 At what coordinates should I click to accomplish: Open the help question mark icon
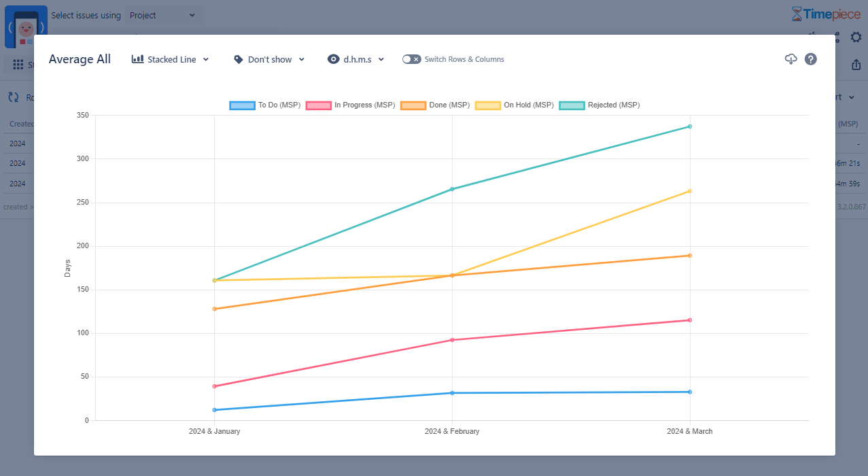[811, 59]
